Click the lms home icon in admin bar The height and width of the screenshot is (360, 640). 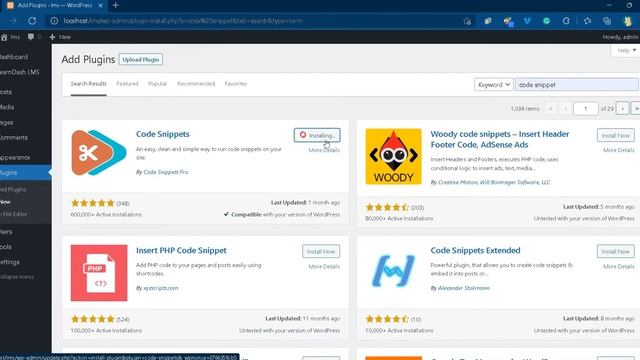click(10, 37)
